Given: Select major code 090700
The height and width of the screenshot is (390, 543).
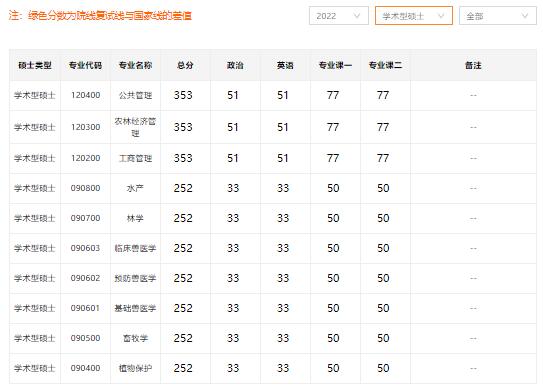Looking at the screenshot, I should click(86, 218).
